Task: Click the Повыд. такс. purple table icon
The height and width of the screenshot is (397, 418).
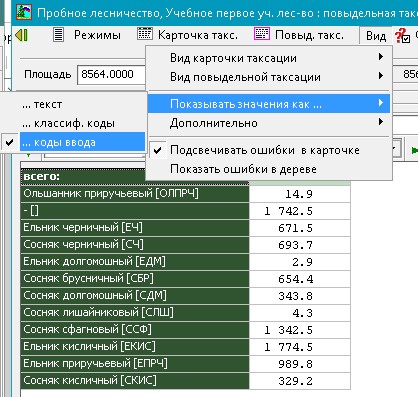Action: pos(262,34)
